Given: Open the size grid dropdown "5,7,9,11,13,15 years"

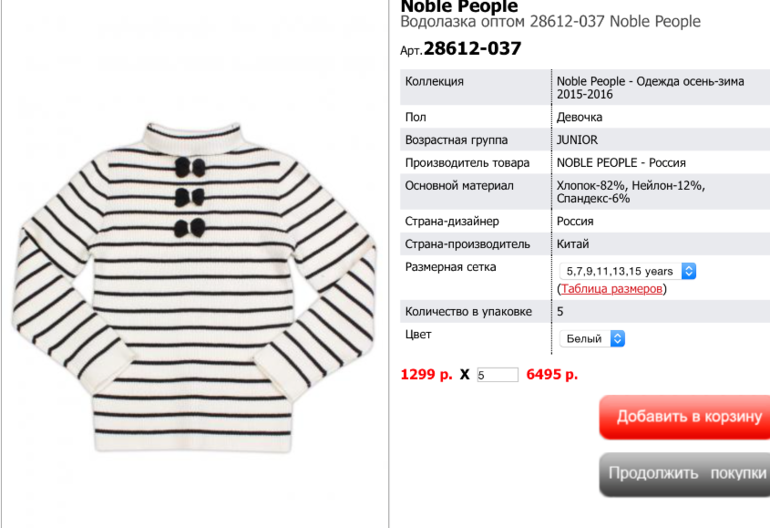Looking at the screenshot, I should [x=628, y=271].
